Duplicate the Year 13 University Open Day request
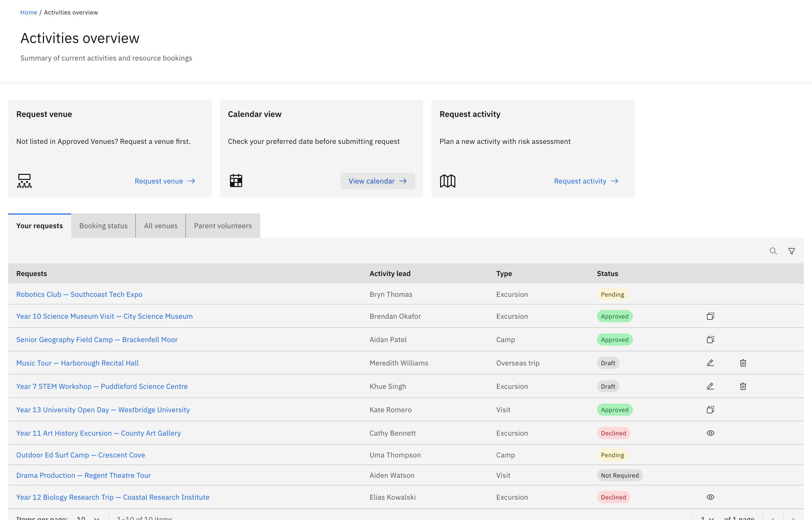Screen dimensions: 812x520 (x=710, y=410)
